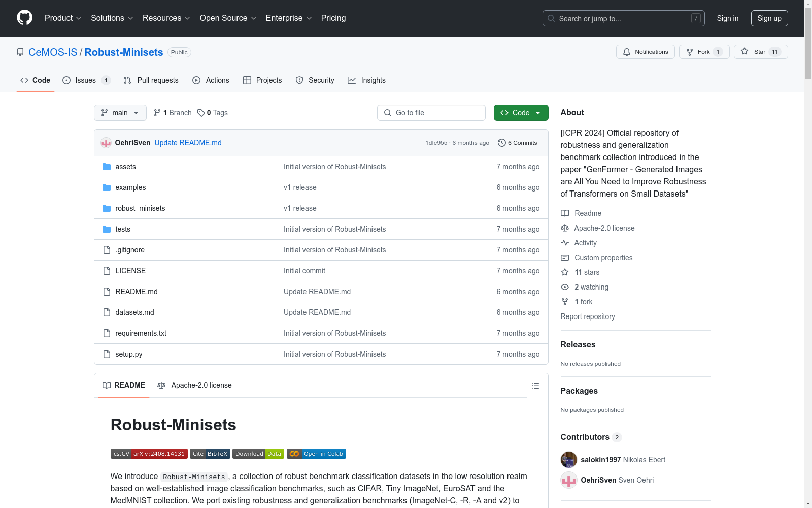View the 6 Commits history link
Image resolution: width=812 pixels, height=508 pixels.
[x=518, y=143]
